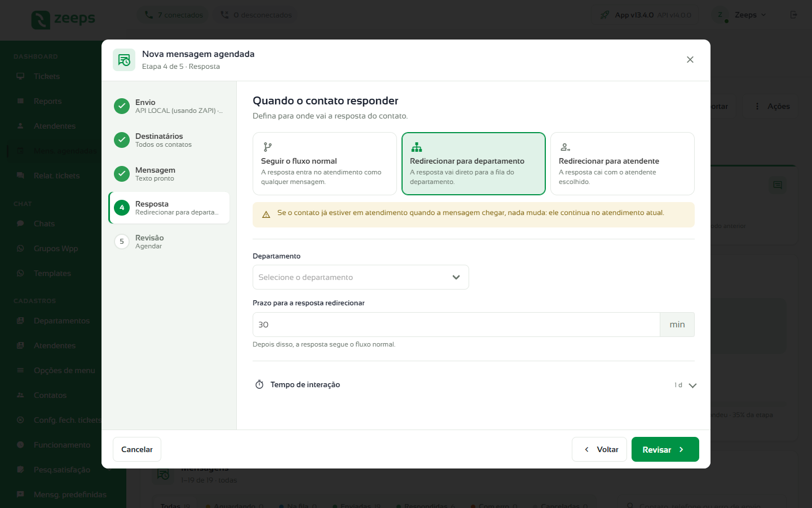Click the Revisar button
Viewport: 812px width, 508px height.
coord(665,449)
